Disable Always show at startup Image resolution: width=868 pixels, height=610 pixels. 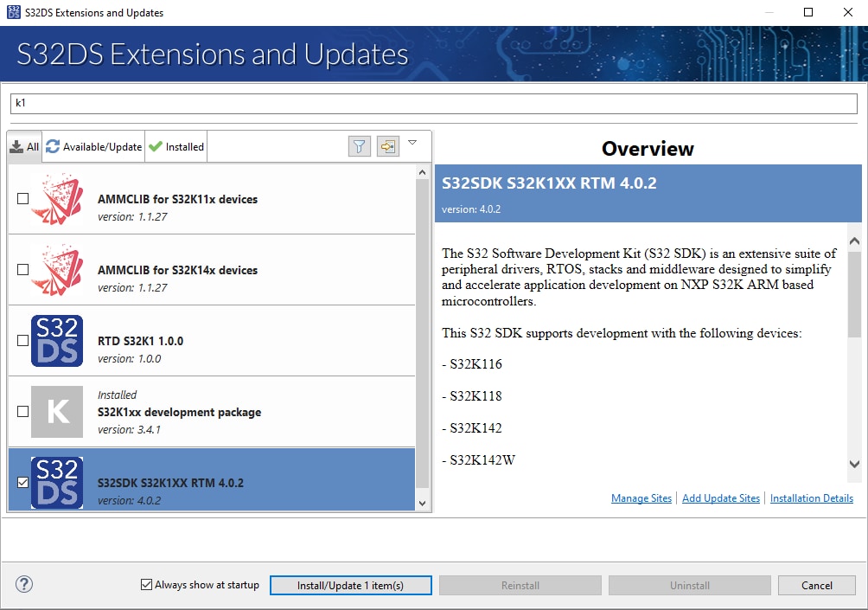[x=146, y=585]
